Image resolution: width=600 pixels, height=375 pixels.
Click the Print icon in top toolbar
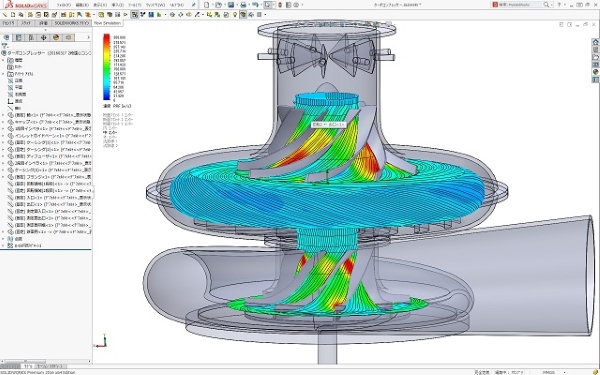[x=243, y=5]
